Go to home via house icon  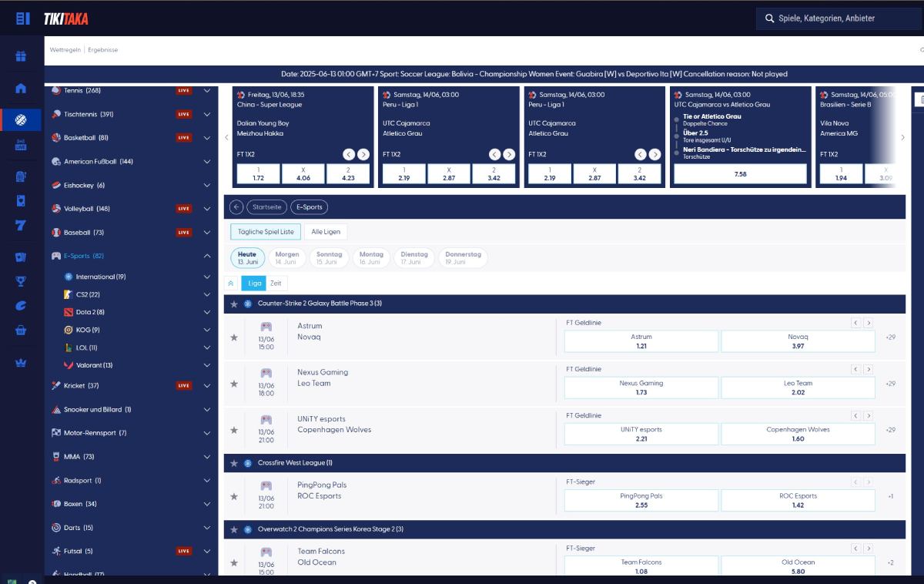21,88
